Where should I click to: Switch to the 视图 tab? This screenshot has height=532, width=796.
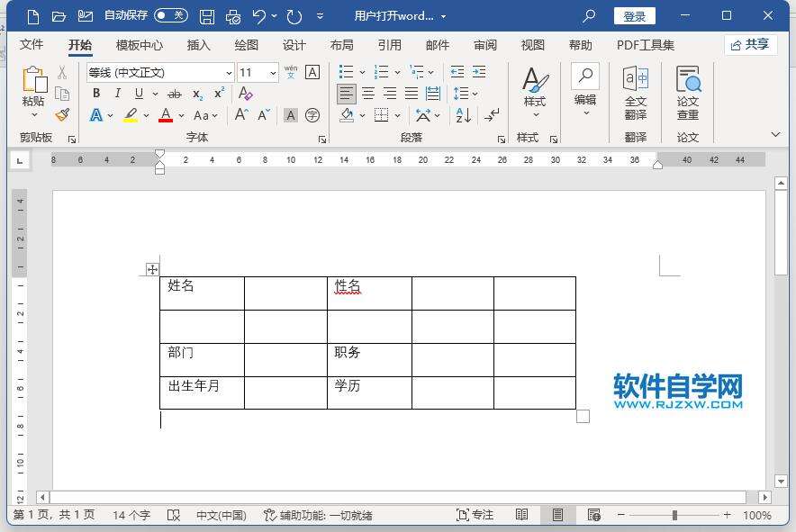[x=533, y=45]
